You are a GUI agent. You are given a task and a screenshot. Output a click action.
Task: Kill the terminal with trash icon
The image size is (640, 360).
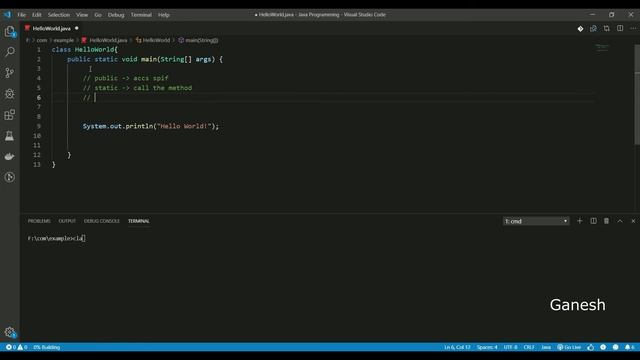pos(607,221)
